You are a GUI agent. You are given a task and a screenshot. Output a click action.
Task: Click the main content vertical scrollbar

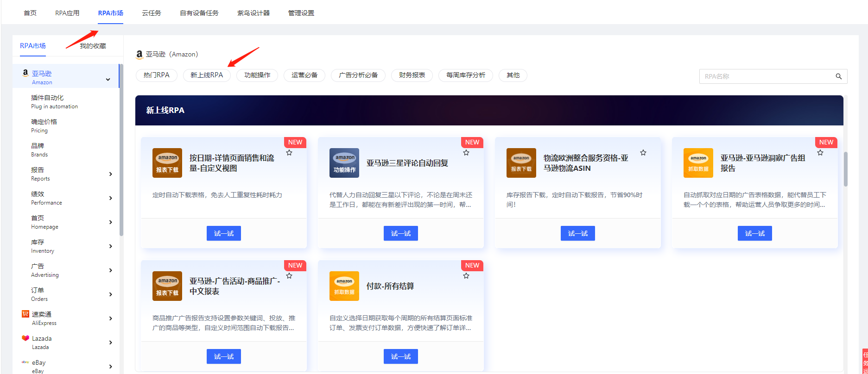click(846, 169)
